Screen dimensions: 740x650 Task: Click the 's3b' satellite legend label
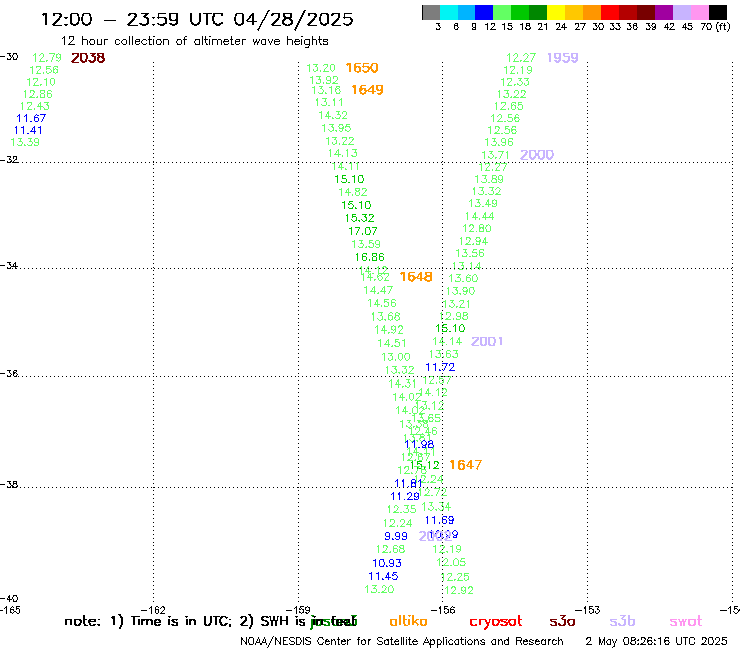(622, 621)
